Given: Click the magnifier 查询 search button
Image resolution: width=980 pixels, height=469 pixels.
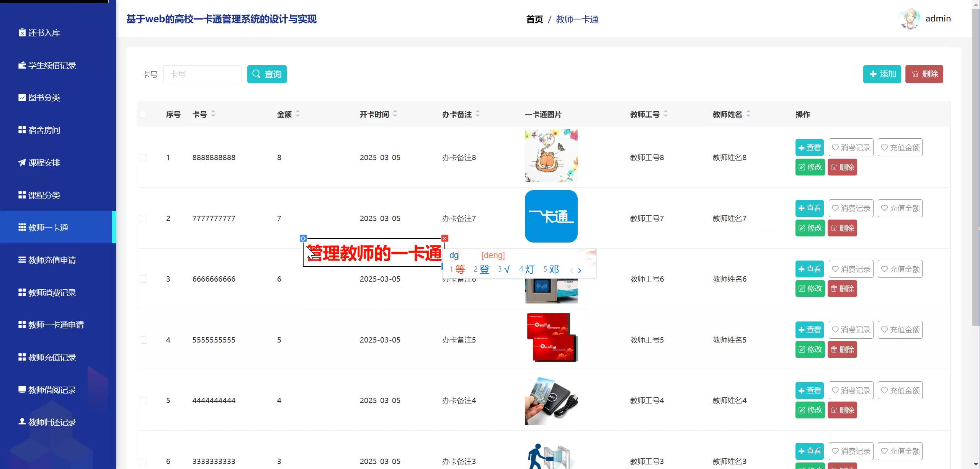Looking at the screenshot, I should [x=267, y=74].
